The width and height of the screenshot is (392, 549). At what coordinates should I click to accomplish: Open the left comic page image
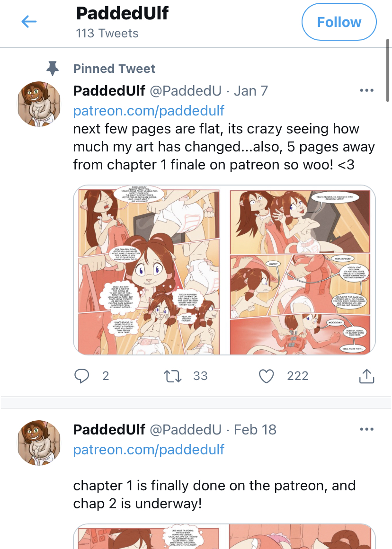click(149, 270)
